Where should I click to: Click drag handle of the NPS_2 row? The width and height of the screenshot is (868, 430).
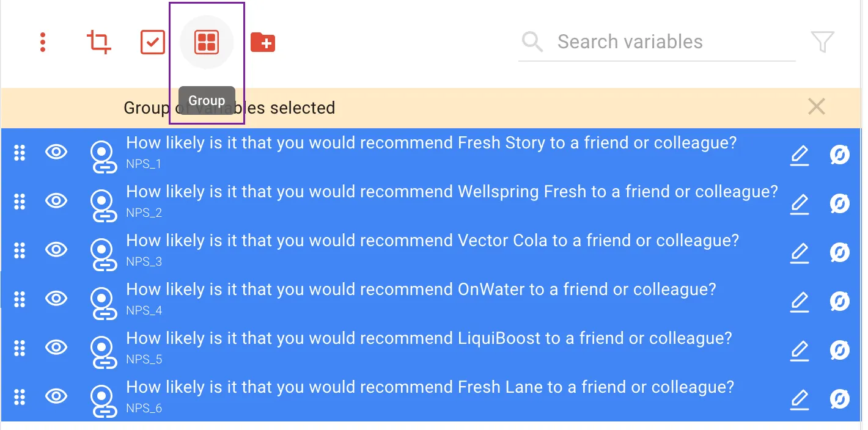20,202
